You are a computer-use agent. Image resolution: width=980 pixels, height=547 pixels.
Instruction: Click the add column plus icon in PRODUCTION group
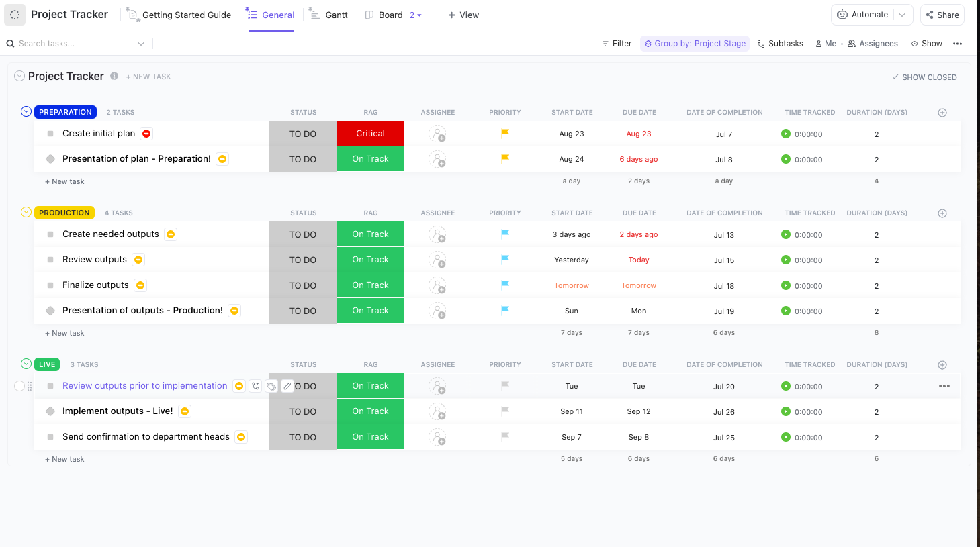942,213
